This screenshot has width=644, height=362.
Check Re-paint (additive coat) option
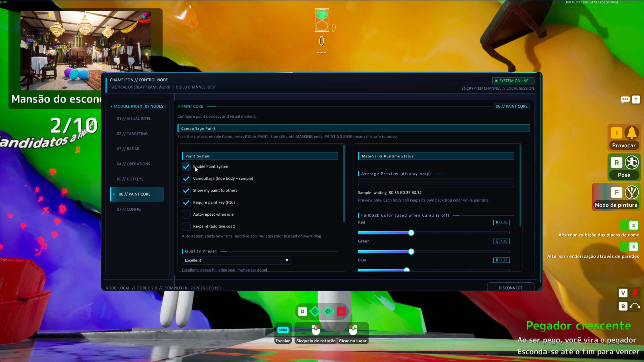pyautogui.click(x=186, y=226)
